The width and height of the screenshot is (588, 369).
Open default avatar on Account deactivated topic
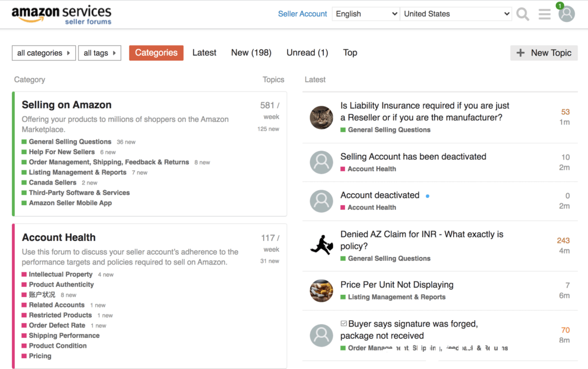[x=322, y=201]
